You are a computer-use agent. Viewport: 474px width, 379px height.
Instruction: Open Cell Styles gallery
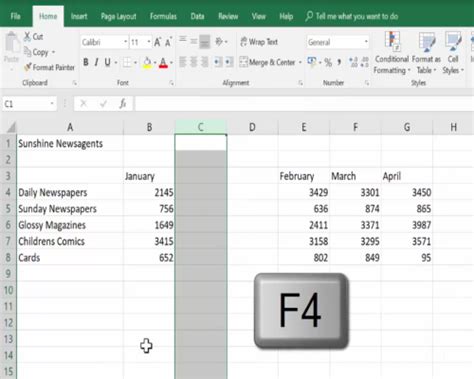pyautogui.click(x=453, y=53)
